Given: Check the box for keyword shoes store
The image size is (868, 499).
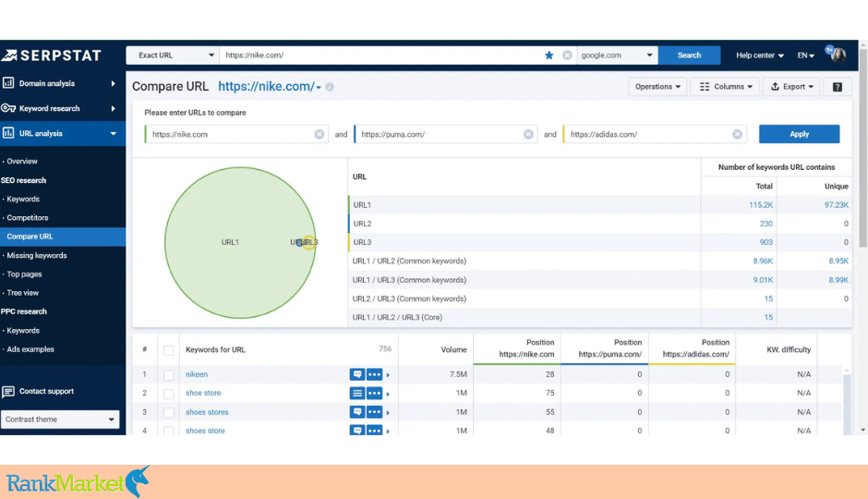Looking at the screenshot, I should click(169, 431).
